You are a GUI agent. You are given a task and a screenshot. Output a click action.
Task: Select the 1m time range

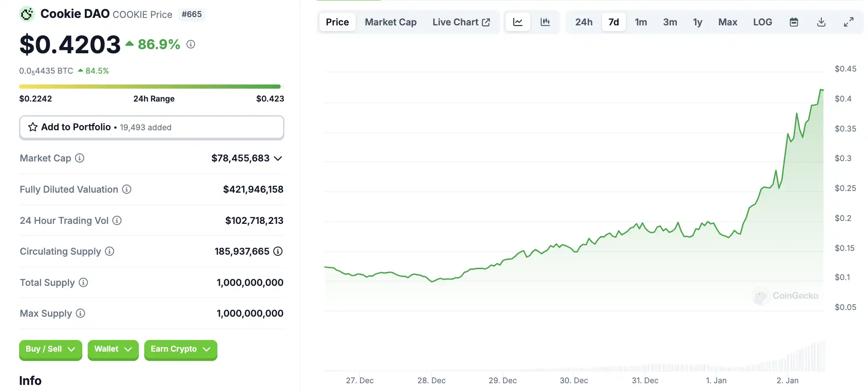coord(641,22)
